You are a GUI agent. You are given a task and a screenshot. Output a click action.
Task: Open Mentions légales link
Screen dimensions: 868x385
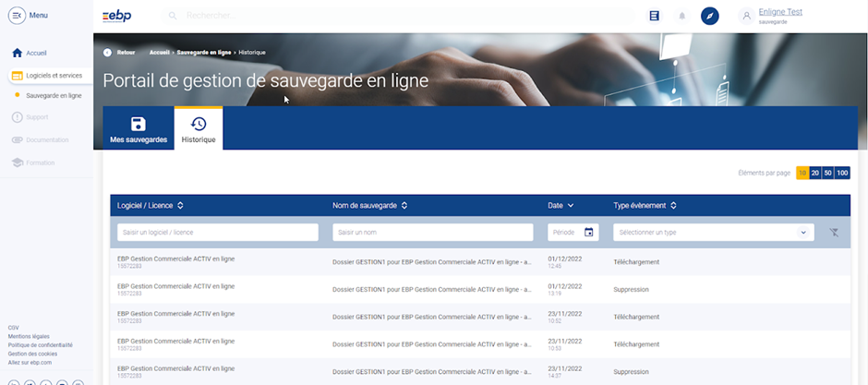pos(29,336)
